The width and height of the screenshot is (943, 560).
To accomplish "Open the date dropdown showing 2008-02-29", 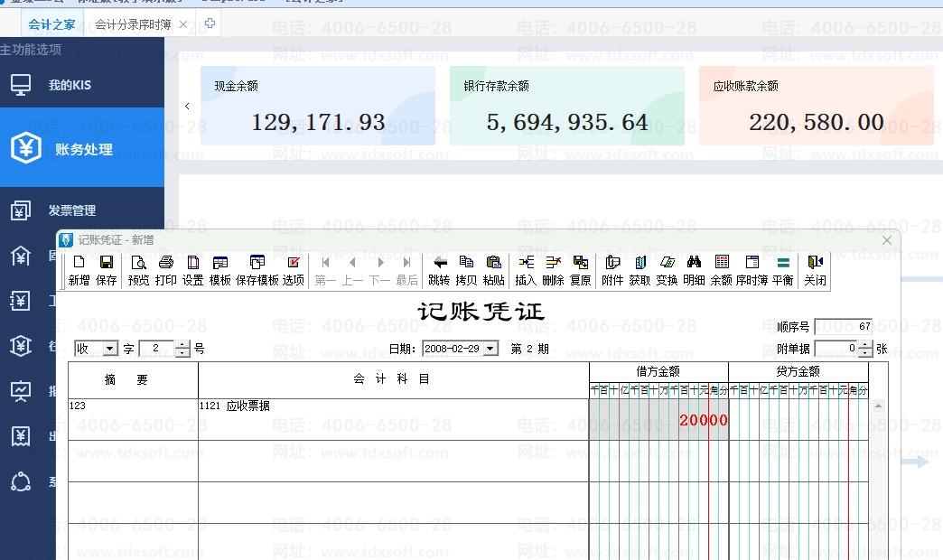I will (x=490, y=349).
